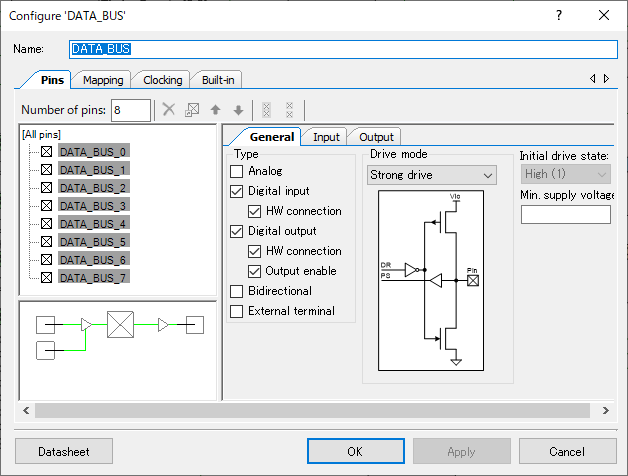Click the drive mode circuit diagram
628x476 pixels.
click(431, 280)
